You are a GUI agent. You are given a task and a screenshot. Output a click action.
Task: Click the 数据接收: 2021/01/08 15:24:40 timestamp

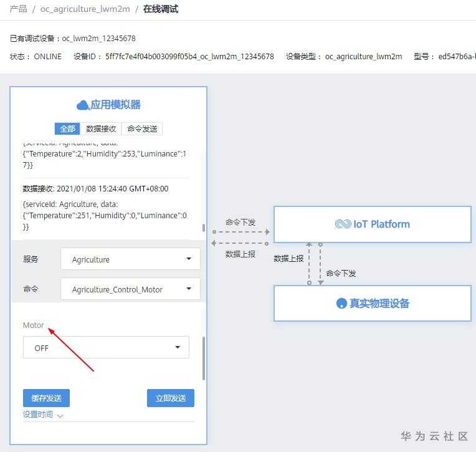[x=95, y=189]
